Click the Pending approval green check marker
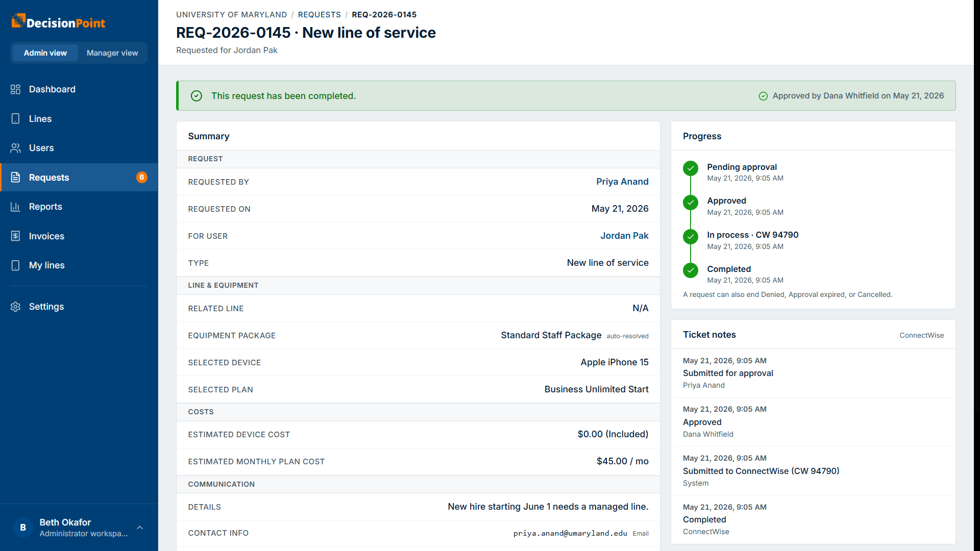The height and width of the screenshot is (551, 980). [x=691, y=168]
